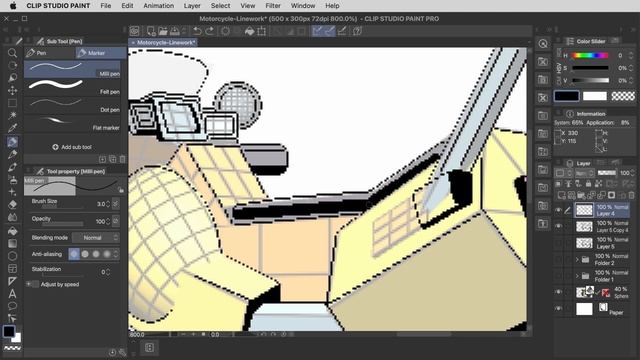Click the Fill bucket command bar icon
This screenshot has width=640, height=360.
(249, 31)
